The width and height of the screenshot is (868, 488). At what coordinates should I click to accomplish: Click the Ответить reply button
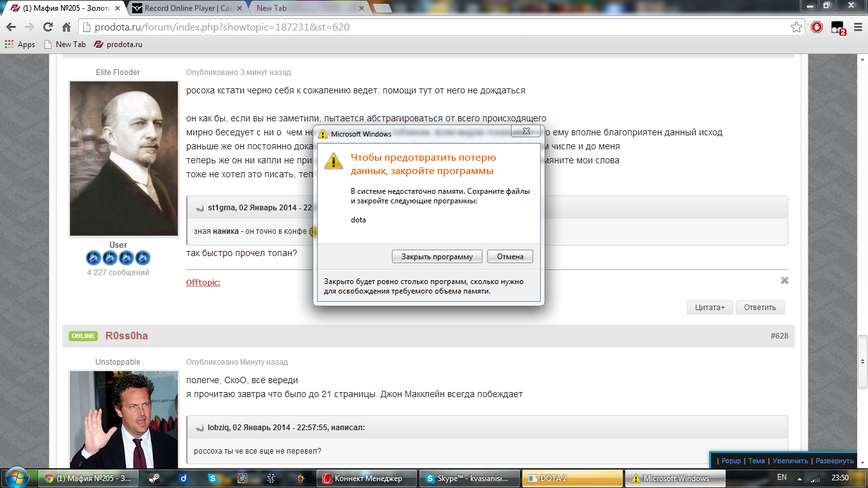coord(759,307)
